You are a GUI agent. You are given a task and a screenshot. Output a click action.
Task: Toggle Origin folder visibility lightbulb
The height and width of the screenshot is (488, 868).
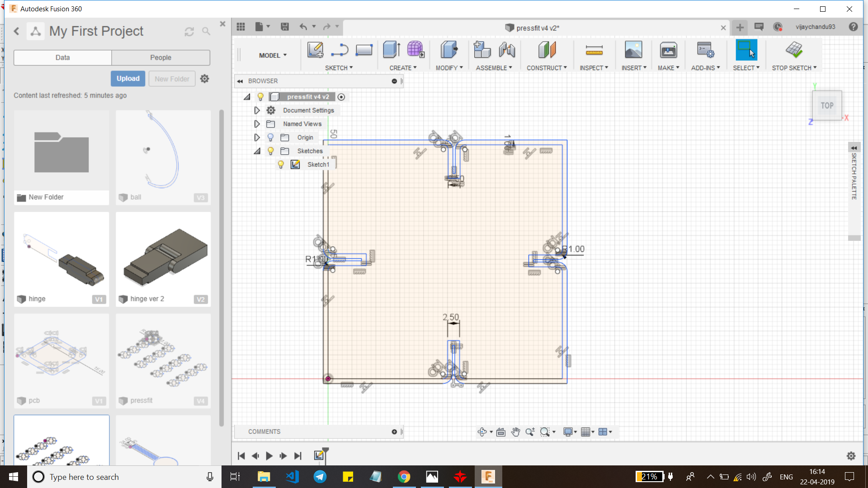(270, 137)
